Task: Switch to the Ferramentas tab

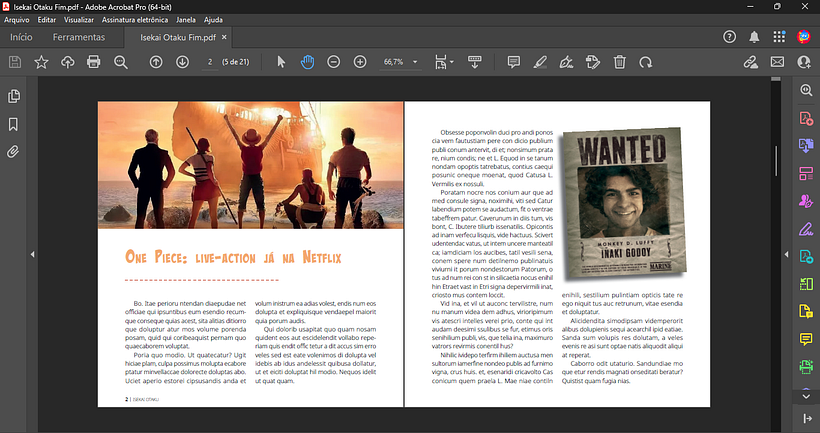Action: click(x=79, y=37)
